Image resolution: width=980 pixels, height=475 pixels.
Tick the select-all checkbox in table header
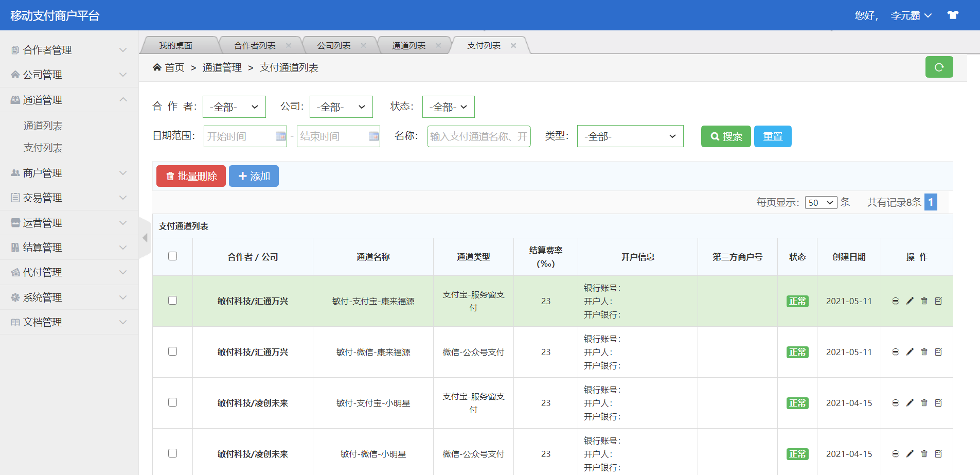pyautogui.click(x=172, y=256)
